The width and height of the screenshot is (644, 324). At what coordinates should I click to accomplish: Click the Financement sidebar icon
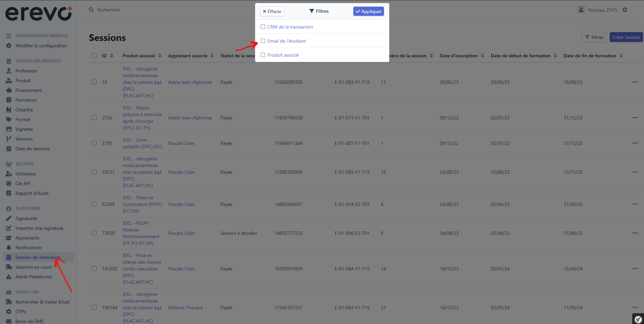pyautogui.click(x=9, y=90)
